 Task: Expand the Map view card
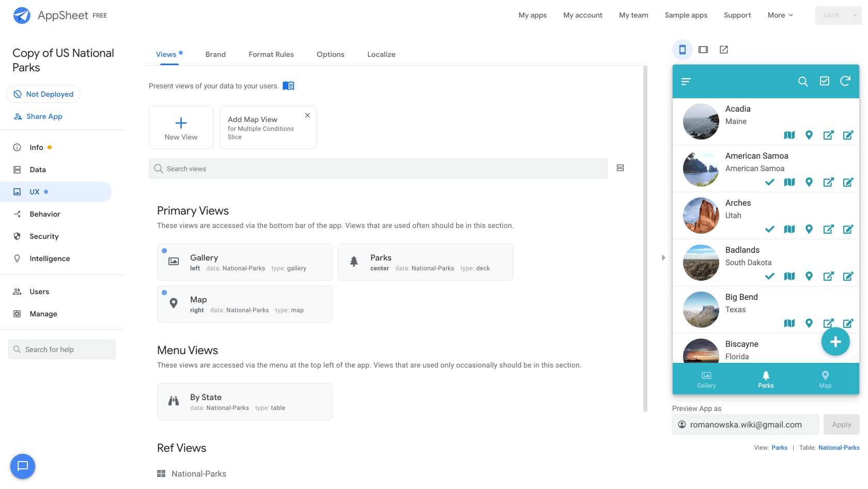tap(245, 304)
